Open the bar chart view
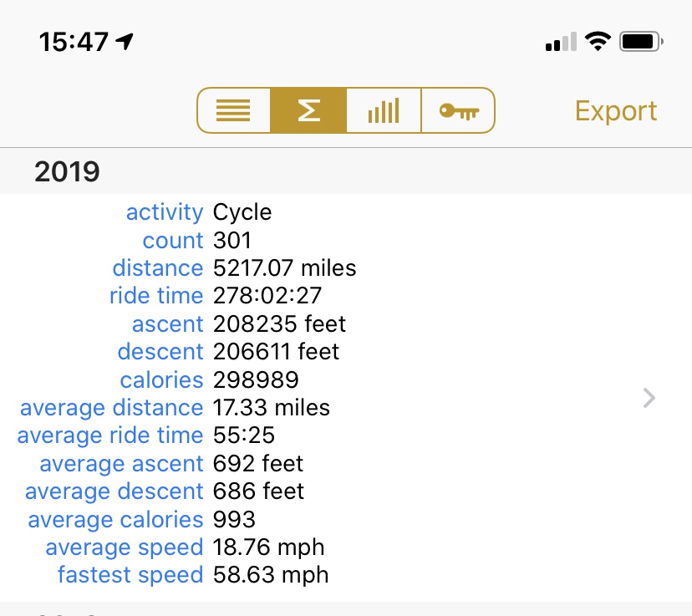Screen dimensions: 692x616 384,110
